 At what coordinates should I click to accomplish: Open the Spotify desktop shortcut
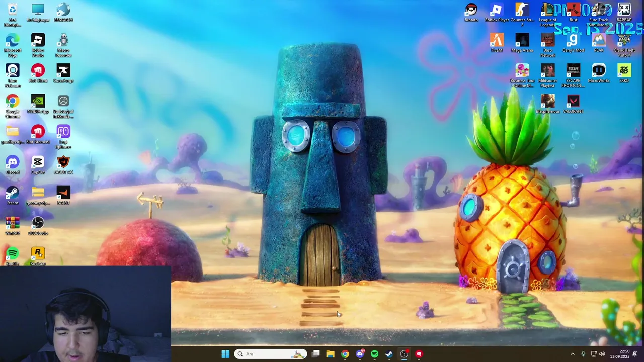(13, 256)
